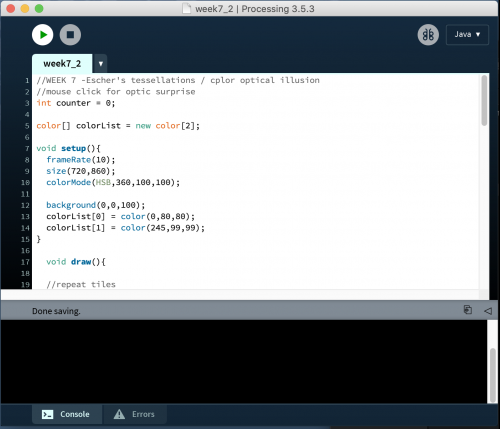Viewport: 500px width, 429px height.
Task: Stop the running sketch
Action: click(x=70, y=35)
